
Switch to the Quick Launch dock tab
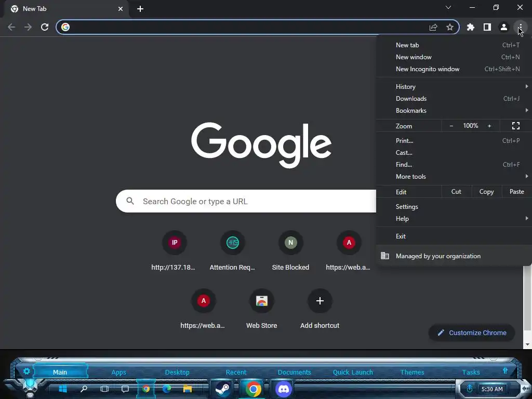pyautogui.click(x=353, y=372)
